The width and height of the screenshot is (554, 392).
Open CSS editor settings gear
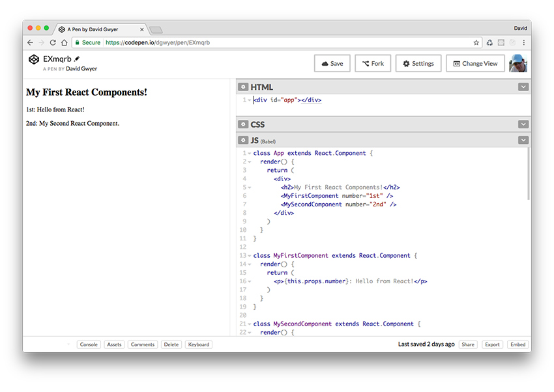click(243, 124)
